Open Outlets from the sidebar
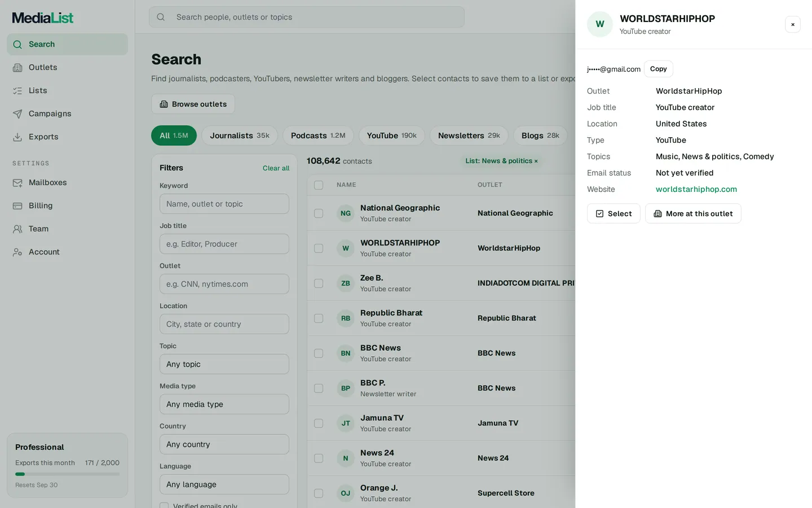812x508 pixels. pyautogui.click(x=67, y=67)
